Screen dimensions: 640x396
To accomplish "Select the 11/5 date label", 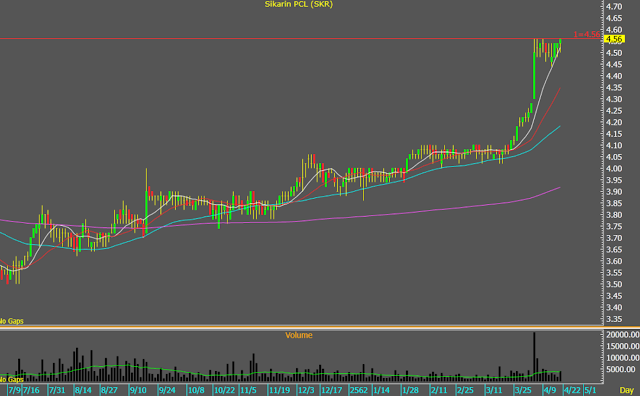I will (249, 390).
